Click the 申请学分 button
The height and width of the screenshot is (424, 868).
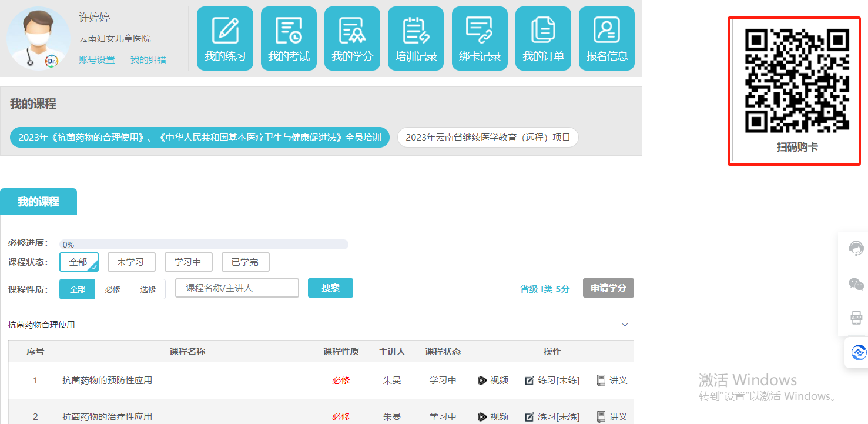(x=608, y=288)
